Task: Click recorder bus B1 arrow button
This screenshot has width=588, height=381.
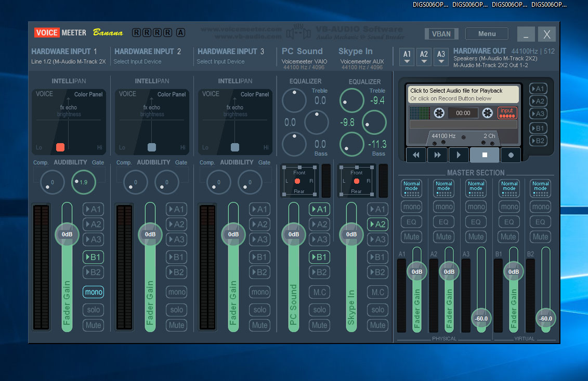Action: [538, 129]
